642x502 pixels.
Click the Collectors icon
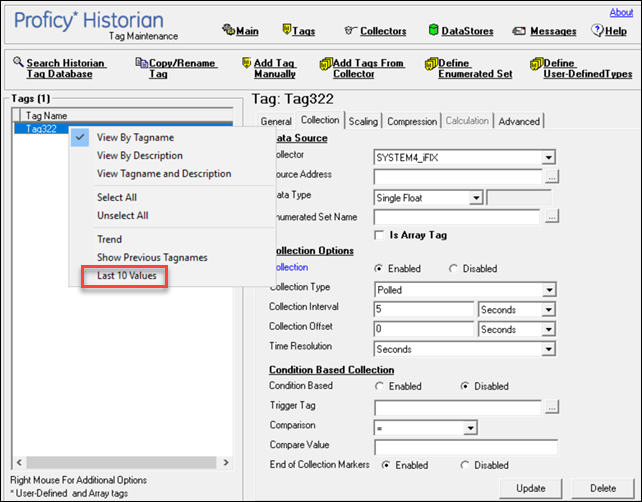coord(350,30)
